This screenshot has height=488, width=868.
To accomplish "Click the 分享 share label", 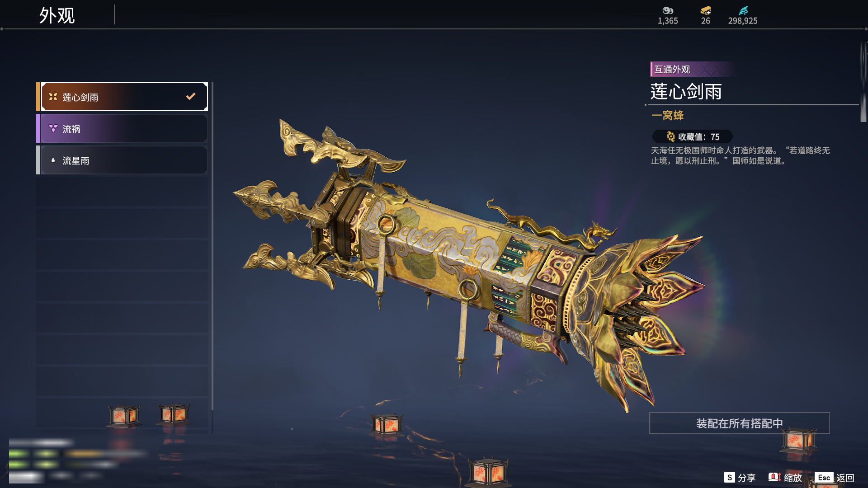I will point(746,478).
